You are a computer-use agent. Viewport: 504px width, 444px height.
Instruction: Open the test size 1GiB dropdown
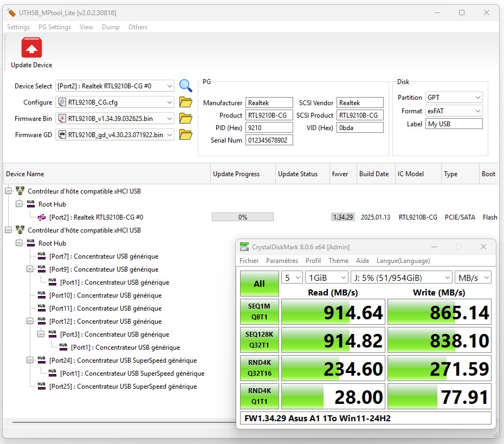(326, 278)
